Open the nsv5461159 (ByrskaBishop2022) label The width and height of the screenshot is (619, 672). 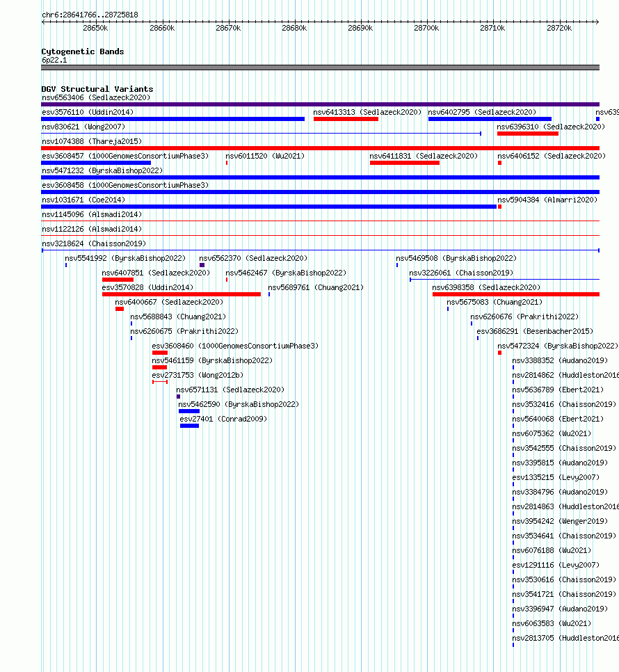(212, 360)
